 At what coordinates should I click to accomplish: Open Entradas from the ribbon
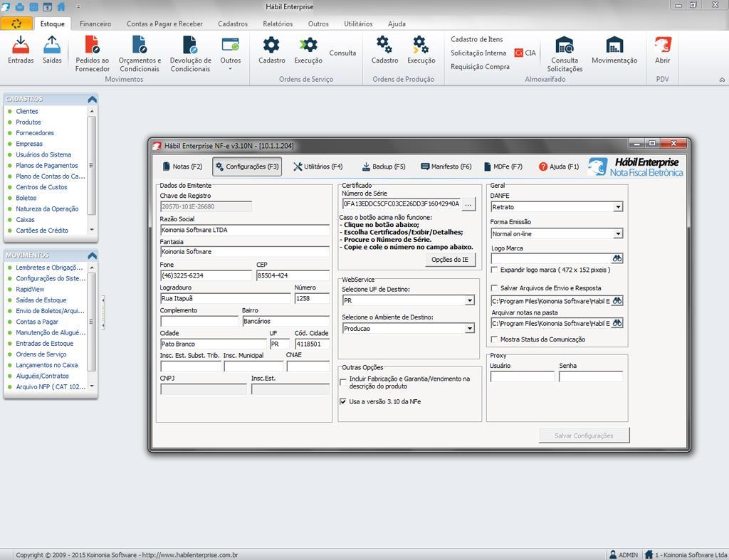pos(21,50)
